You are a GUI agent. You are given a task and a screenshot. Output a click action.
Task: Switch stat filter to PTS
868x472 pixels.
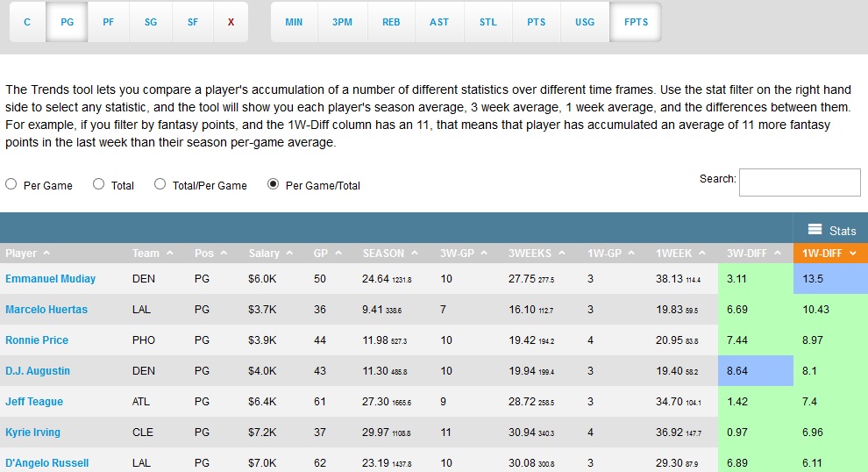tap(536, 22)
